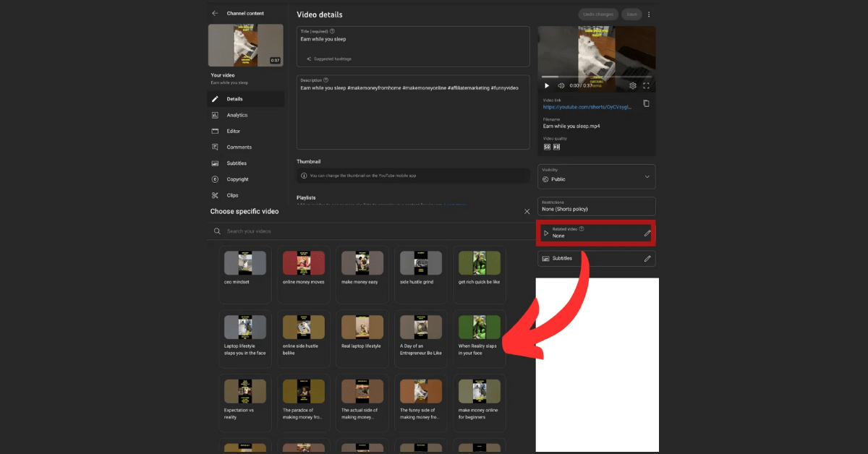This screenshot has height=454, width=868.
Task: Click the magnifier search icon in the dialog
Action: pos(216,231)
